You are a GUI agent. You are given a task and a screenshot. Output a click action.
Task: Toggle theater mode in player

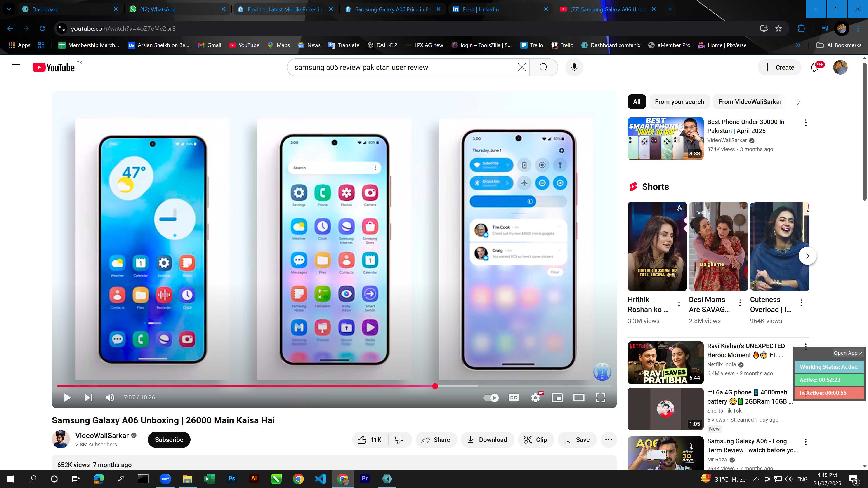tap(579, 398)
